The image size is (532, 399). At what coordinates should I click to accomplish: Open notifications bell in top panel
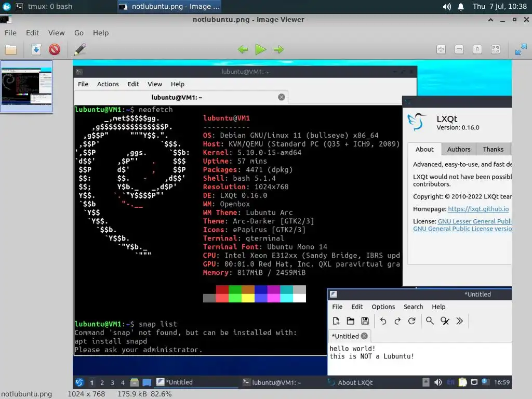coord(461,7)
